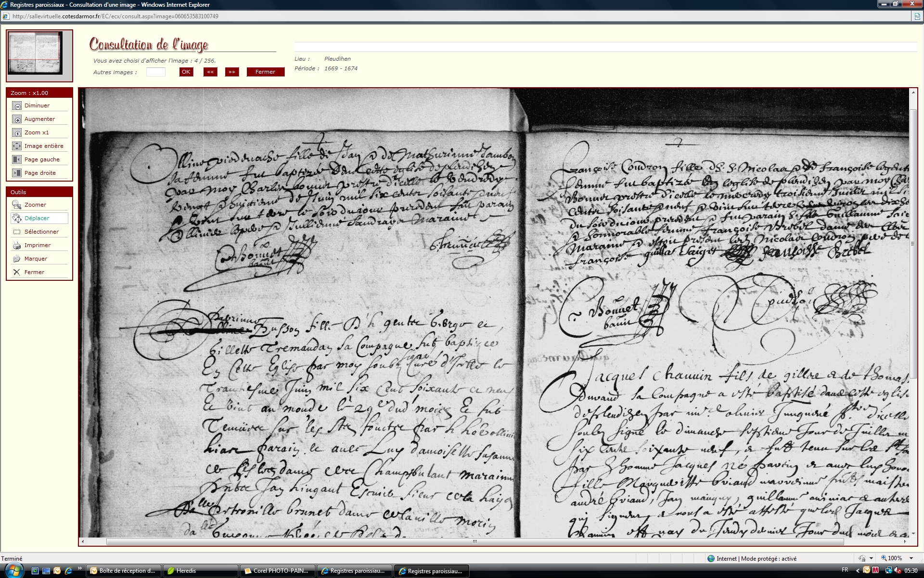
Task: Open the 100% zoom level dropdown
Action: coord(911,558)
